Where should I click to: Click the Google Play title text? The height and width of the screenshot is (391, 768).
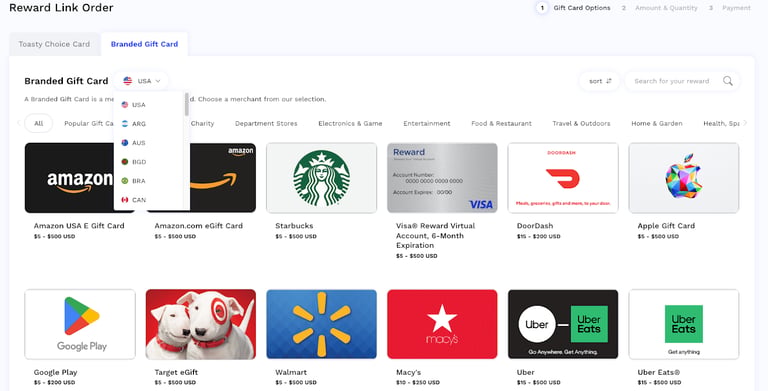click(x=55, y=372)
